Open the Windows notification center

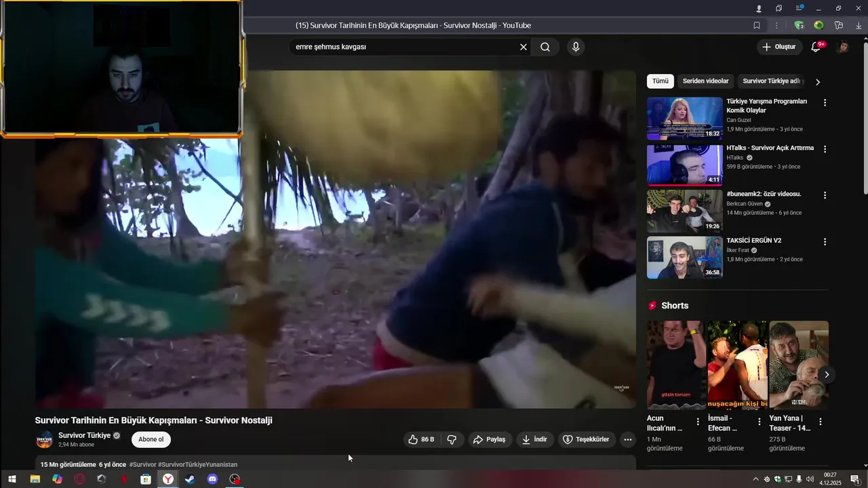point(854,479)
